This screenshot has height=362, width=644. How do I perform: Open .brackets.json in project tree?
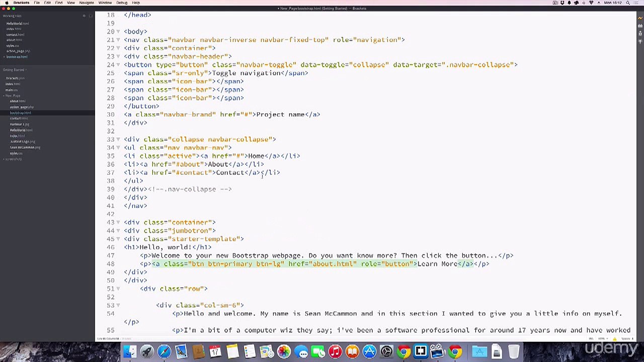pos(15,78)
